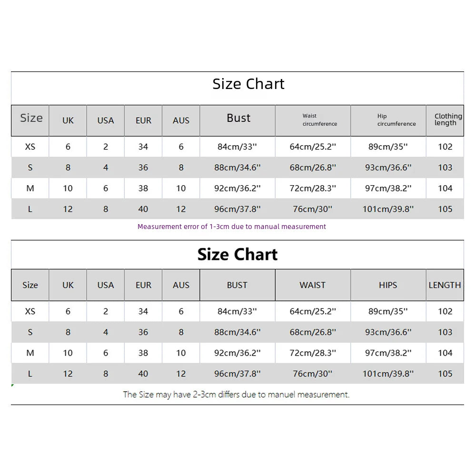Click the WAIST column header

312,285
